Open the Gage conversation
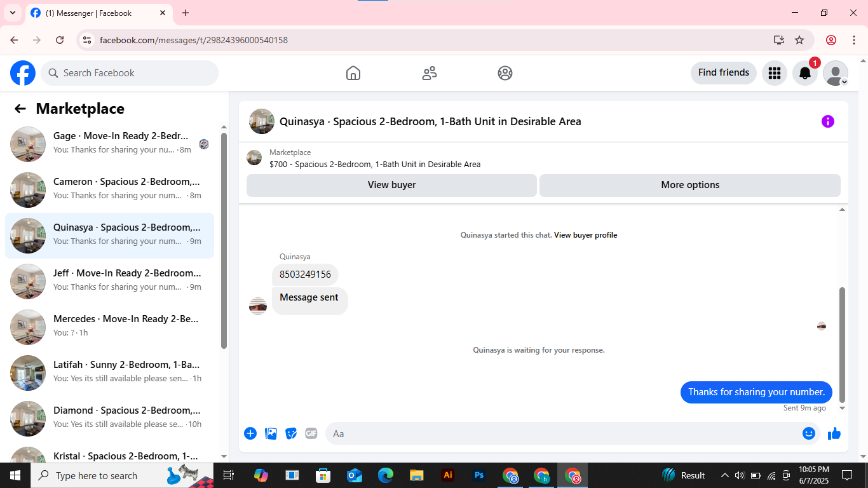 [x=109, y=144]
